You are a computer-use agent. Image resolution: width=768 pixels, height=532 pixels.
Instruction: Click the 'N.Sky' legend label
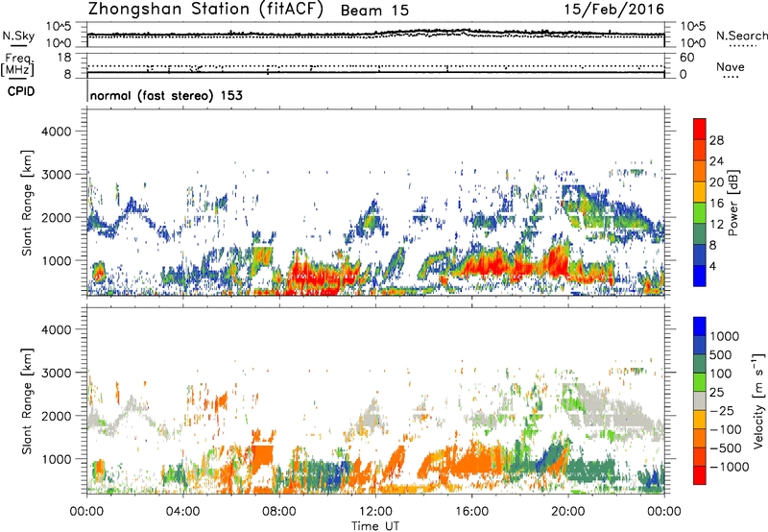coord(18,36)
